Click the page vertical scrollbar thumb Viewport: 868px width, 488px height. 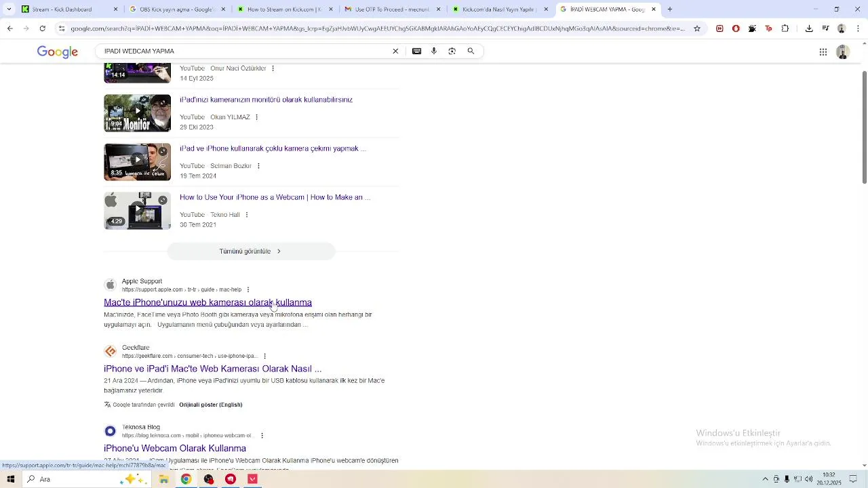pyautogui.click(x=864, y=127)
